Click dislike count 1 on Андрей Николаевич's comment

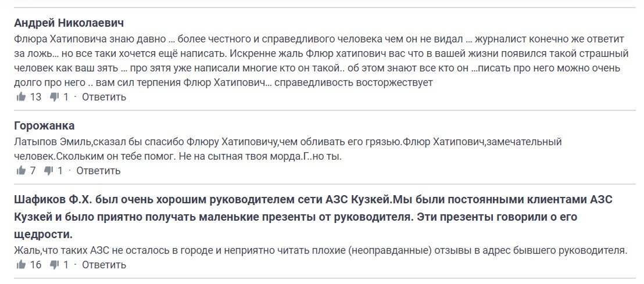click(66, 97)
